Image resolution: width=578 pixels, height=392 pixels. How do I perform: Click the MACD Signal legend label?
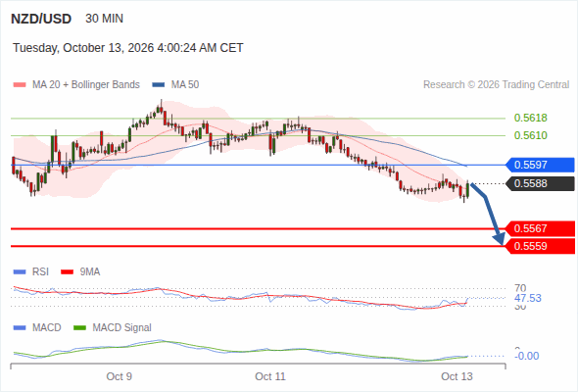coord(121,328)
